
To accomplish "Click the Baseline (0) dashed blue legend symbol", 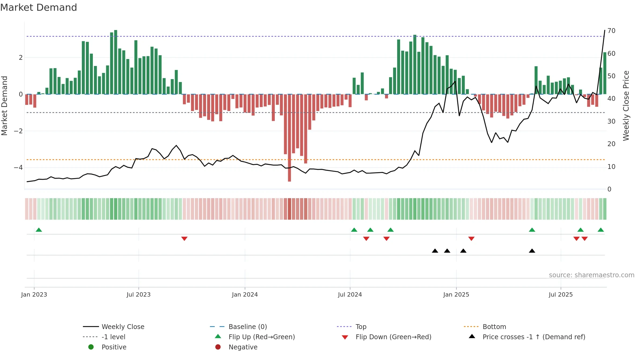I will (x=217, y=327).
